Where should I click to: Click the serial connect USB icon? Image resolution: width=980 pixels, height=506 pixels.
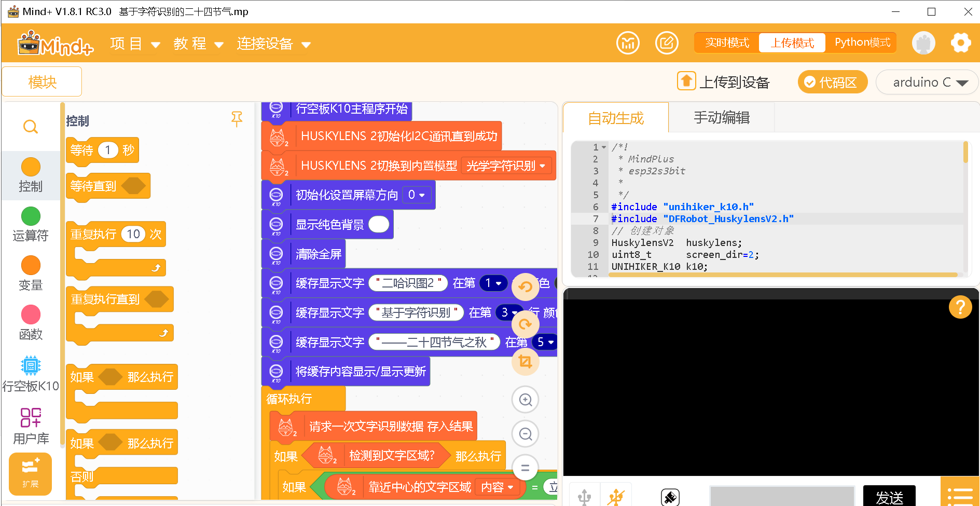(585, 497)
